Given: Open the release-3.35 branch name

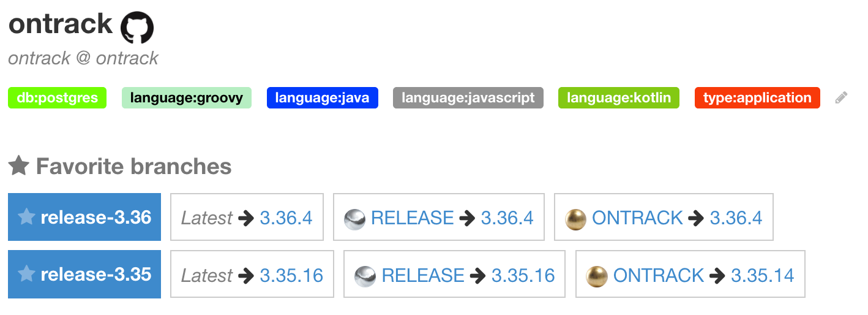Looking at the screenshot, I should 95,275.
